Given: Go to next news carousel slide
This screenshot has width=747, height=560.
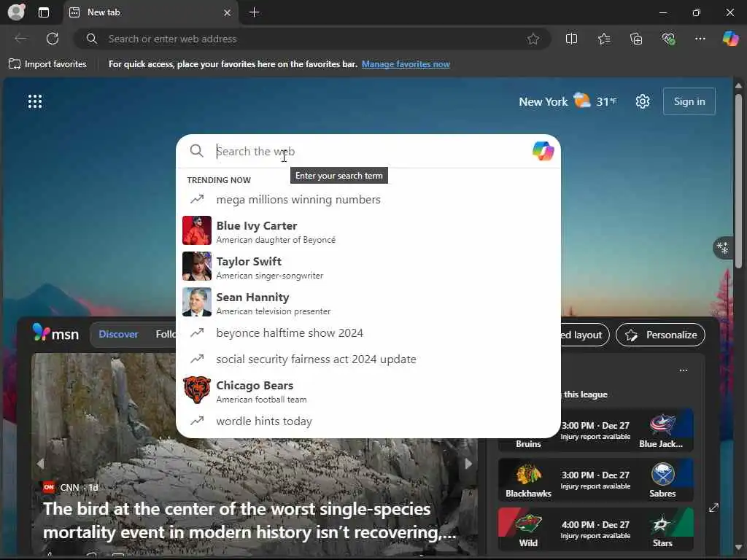Looking at the screenshot, I should 468,463.
